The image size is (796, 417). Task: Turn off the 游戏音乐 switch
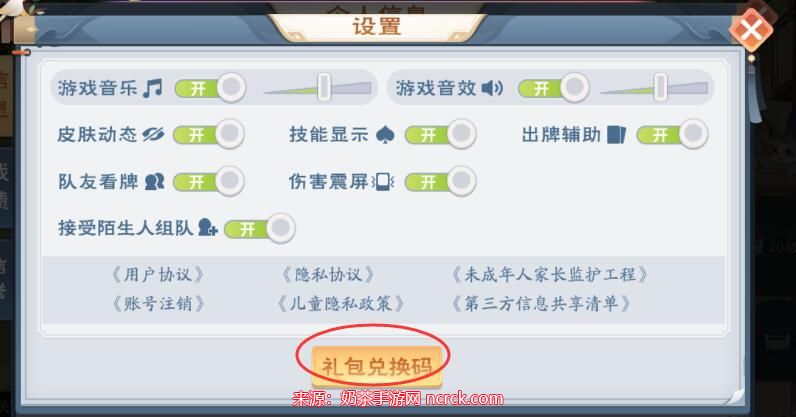(x=210, y=88)
